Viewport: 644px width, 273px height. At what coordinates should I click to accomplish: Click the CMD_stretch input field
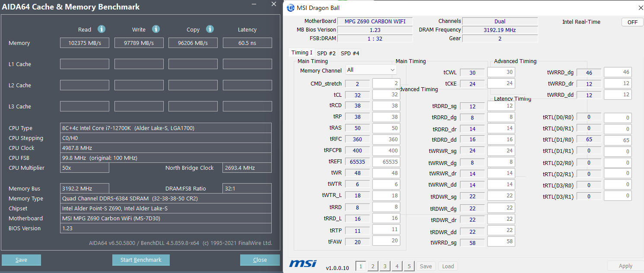386,83
